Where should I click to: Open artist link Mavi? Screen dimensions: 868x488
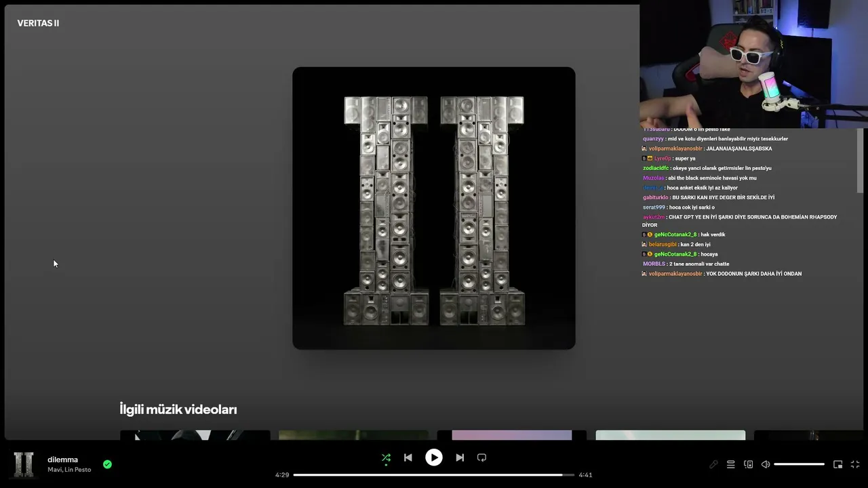click(54, 470)
